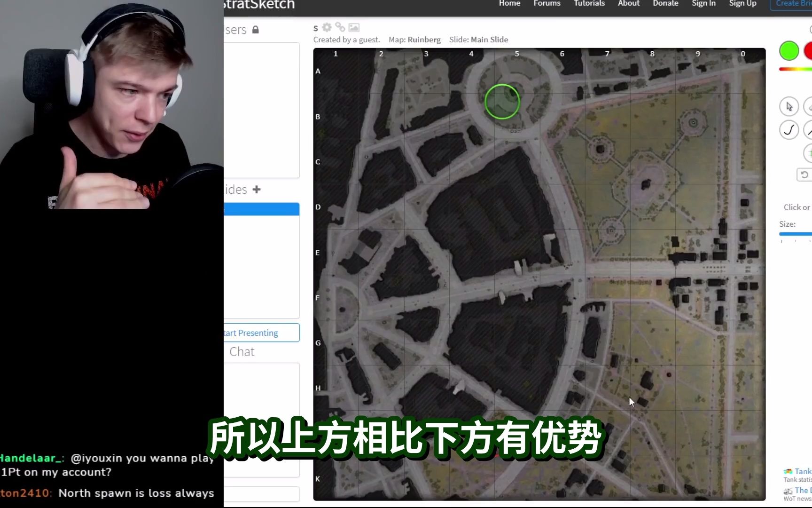Click Start Presenting button
Screen dimensions: 812x508
262,333
